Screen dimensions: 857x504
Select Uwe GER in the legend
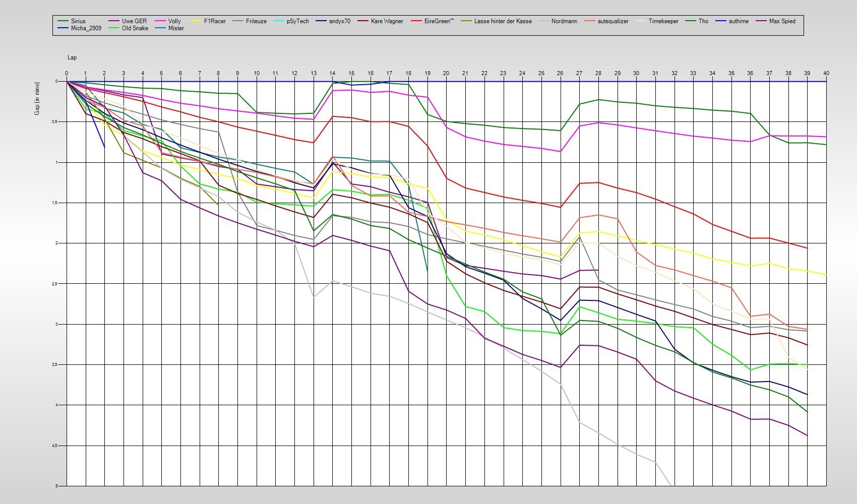(134, 21)
